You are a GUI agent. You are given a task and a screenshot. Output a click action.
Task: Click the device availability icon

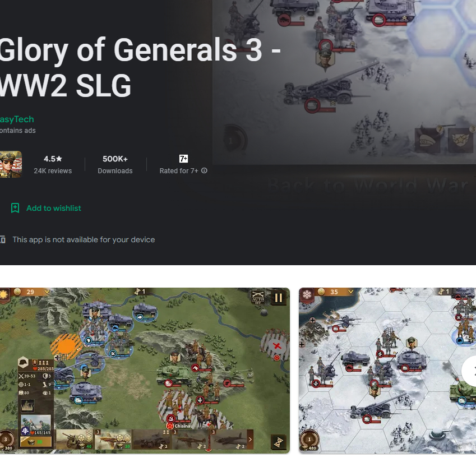click(x=2, y=239)
